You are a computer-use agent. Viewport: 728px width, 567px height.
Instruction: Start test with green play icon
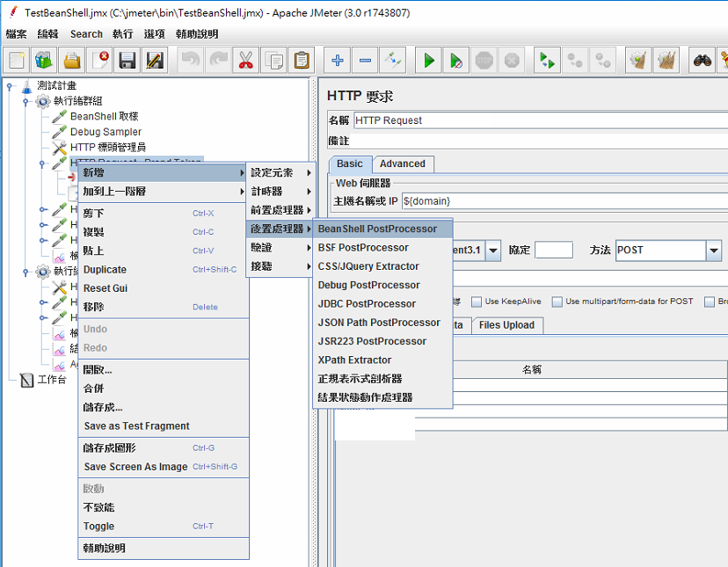[429, 61]
